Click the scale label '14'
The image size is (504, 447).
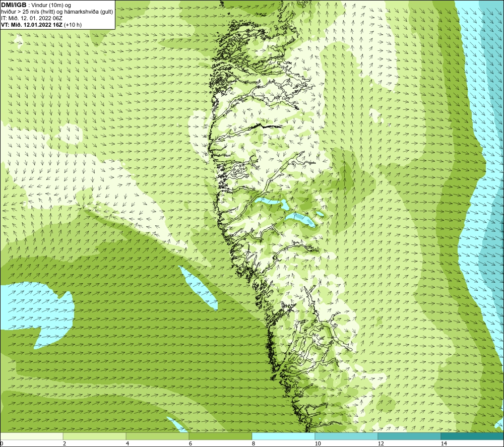click(444, 444)
